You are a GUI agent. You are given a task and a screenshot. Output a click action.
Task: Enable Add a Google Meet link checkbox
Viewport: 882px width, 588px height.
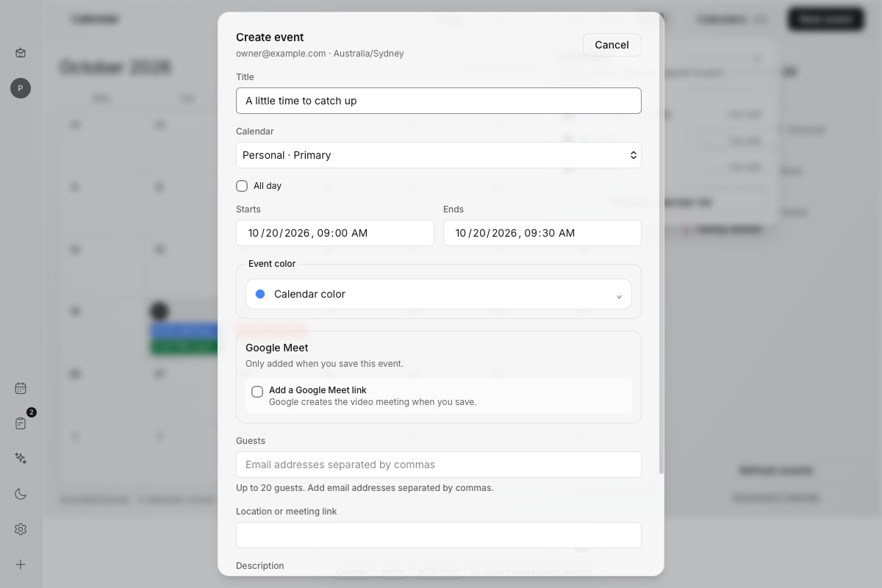pyautogui.click(x=257, y=392)
